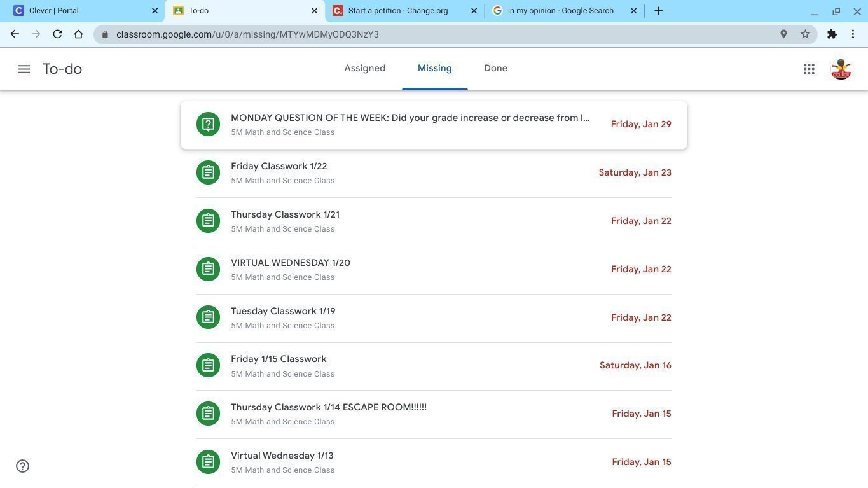Image resolution: width=868 pixels, height=488 pixels.
Task: Bookmark this page with the star icon
Action: click(805, 34)
